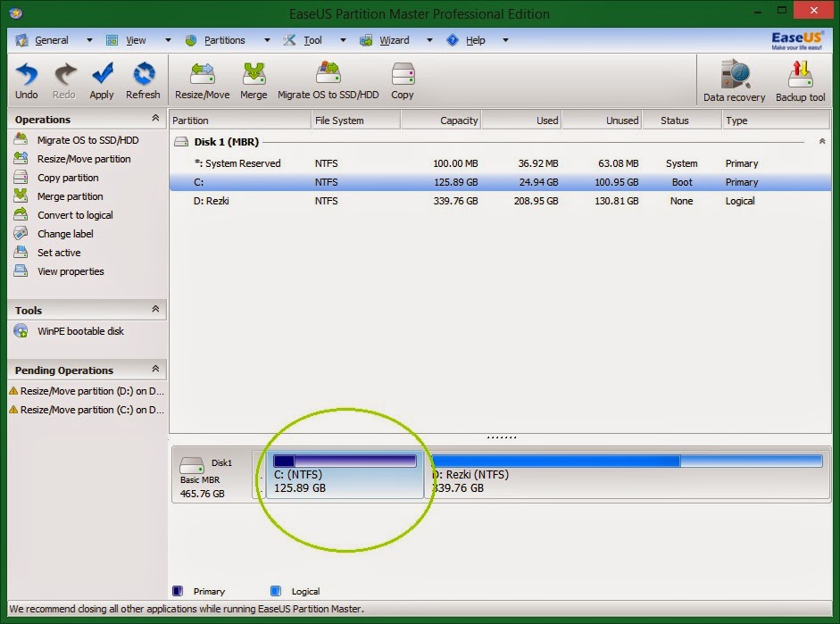
Task: Sort by Unused column header
Action: tap(603, 121)
